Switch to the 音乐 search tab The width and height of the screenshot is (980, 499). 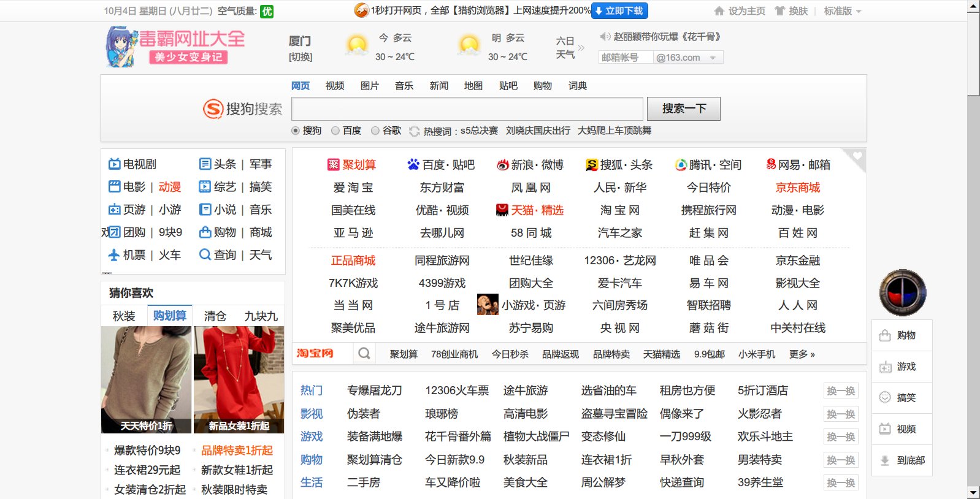click(x=404, y=86)
